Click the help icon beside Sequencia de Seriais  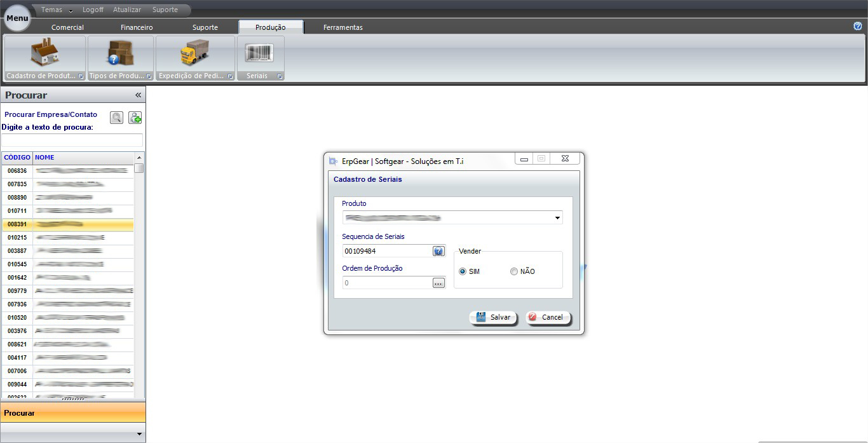pyautogui.click(x=438, y=251)
